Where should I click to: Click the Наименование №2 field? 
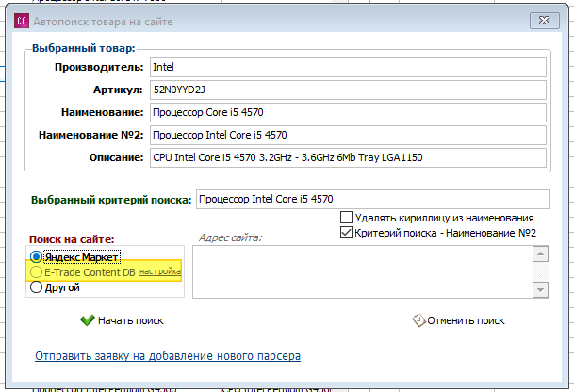pos(348,135)
